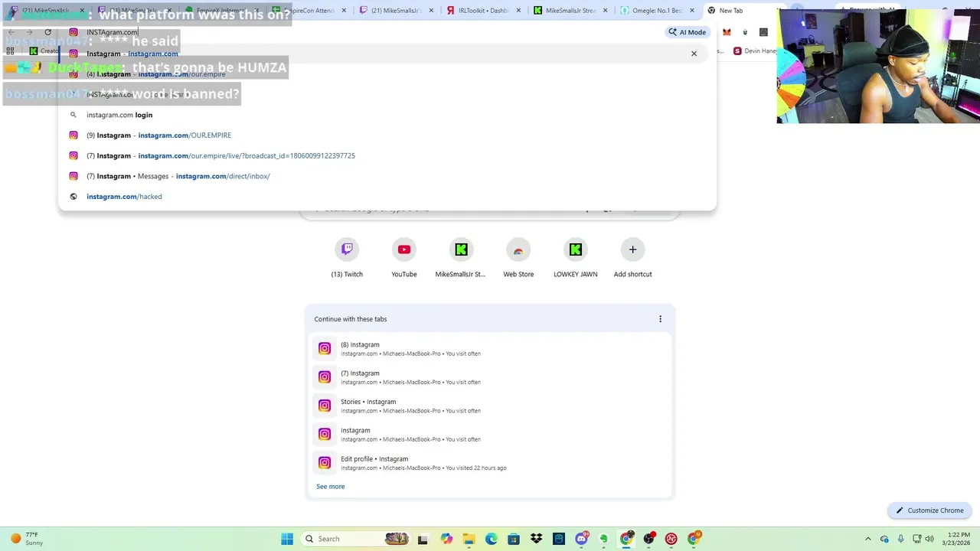This screenshot has height=551, width=980.
Task: Click the MetaMask fox extension icon
Action: click(x=727, y=32)
